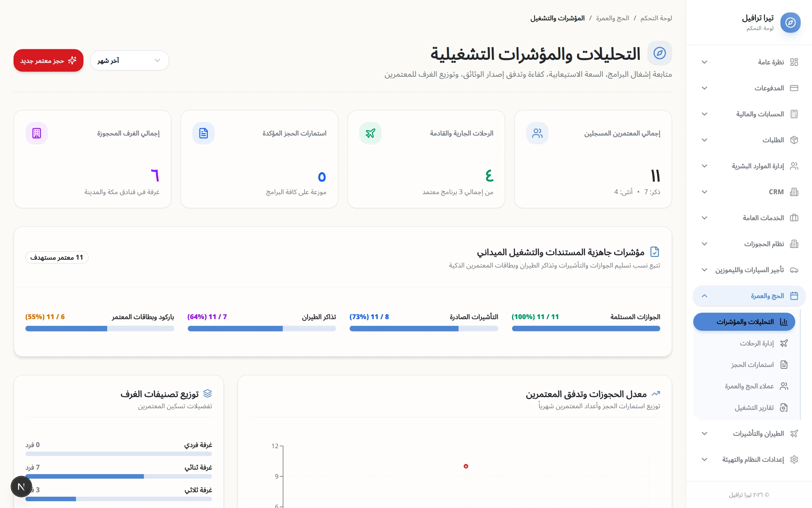
Task: Select التحليلات والمؤشرات menu item
Action: pyautogui.click(x=744, y=322)
